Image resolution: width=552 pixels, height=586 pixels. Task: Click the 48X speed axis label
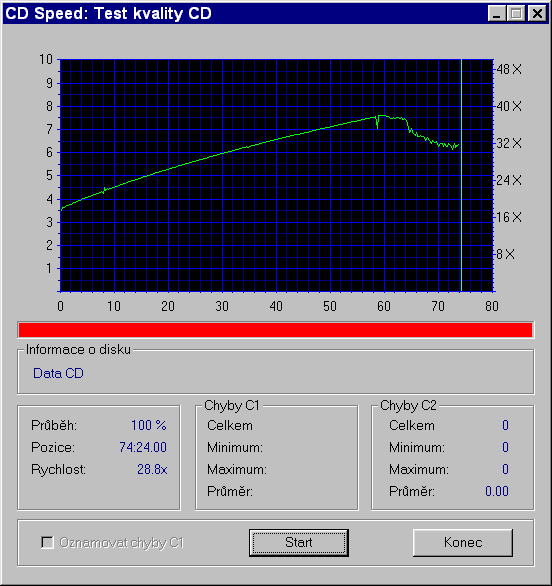[x=509, y=69]
